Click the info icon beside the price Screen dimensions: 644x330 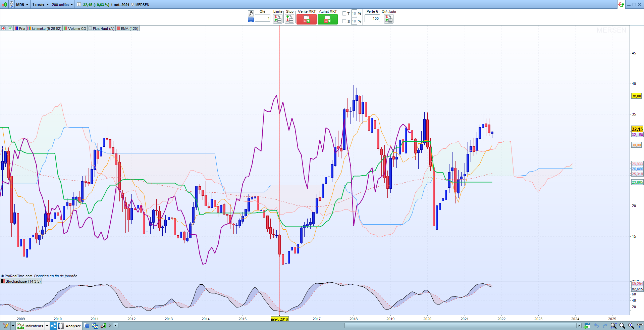point(78,5)
